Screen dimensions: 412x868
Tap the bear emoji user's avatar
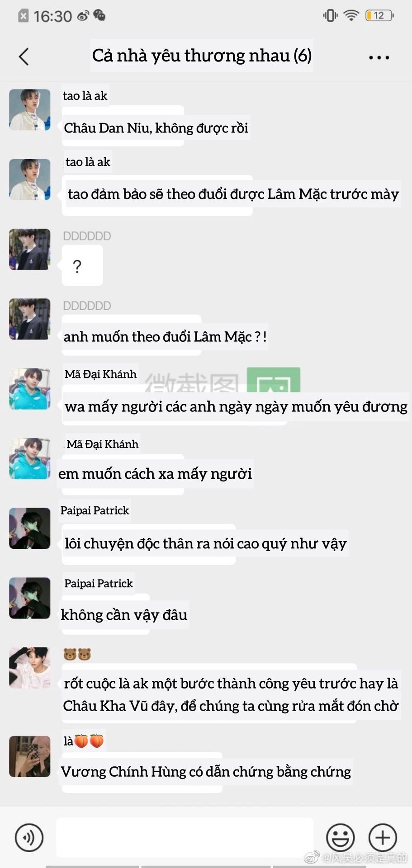pyautogui.click(x=30, y=668)
